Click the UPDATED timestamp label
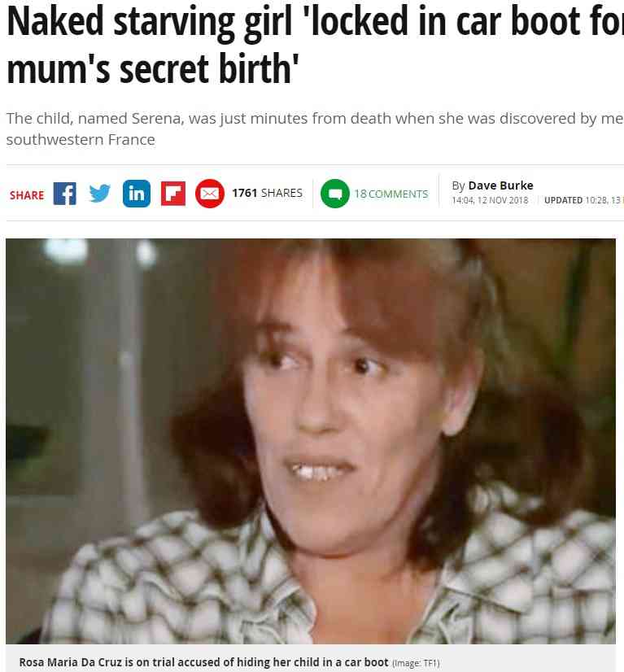This screenshot has width=624, height=672. (x=563, y=200)
